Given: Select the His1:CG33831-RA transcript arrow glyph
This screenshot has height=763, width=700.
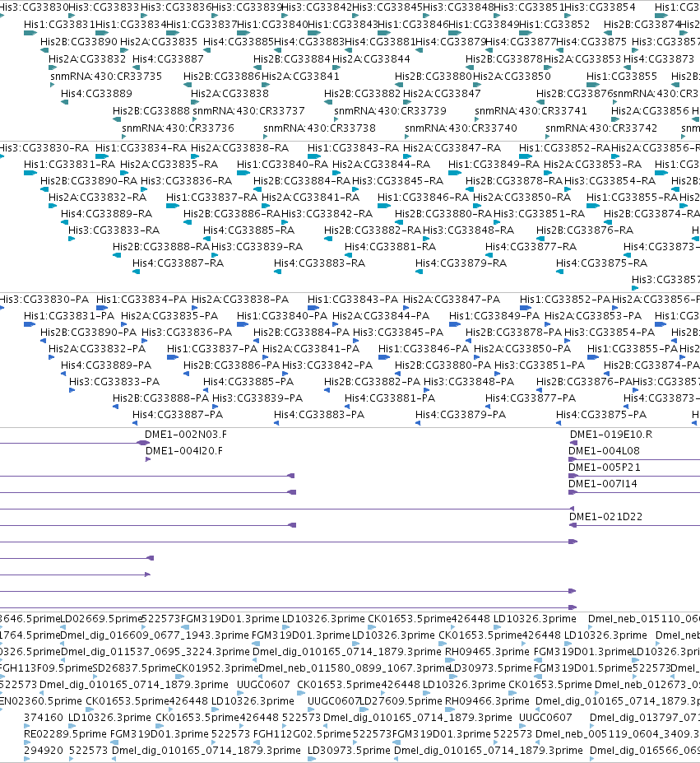Looking at the screenshot, I should click(30, 173).
